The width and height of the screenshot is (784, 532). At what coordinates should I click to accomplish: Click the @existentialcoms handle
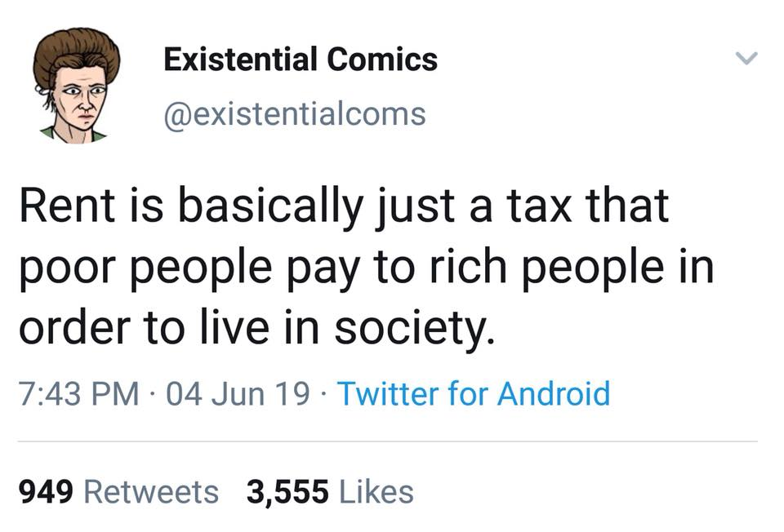coord(294,114)
